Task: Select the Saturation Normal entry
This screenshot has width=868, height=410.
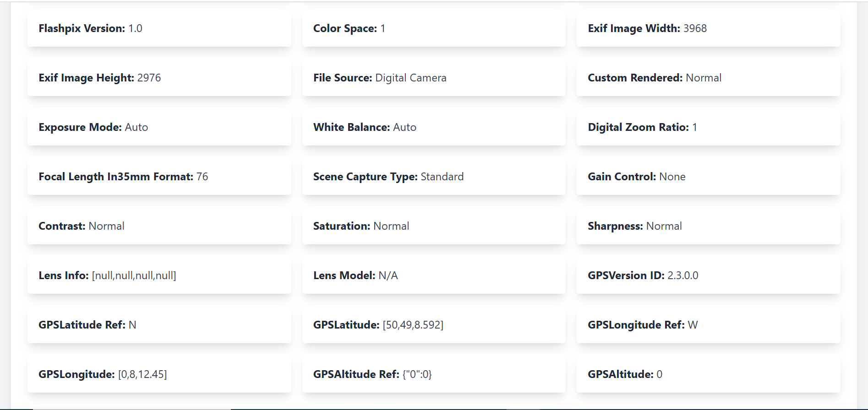Action: (433, 226)
